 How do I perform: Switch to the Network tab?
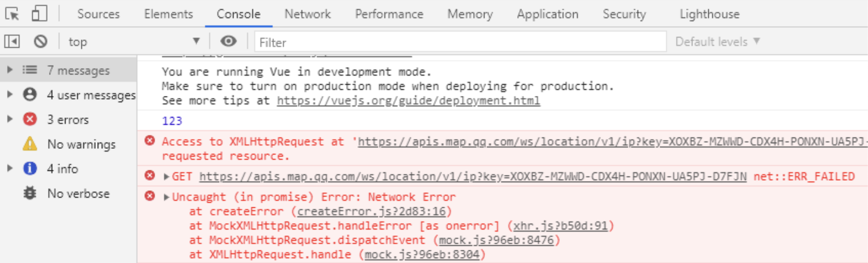click(307, 14)
